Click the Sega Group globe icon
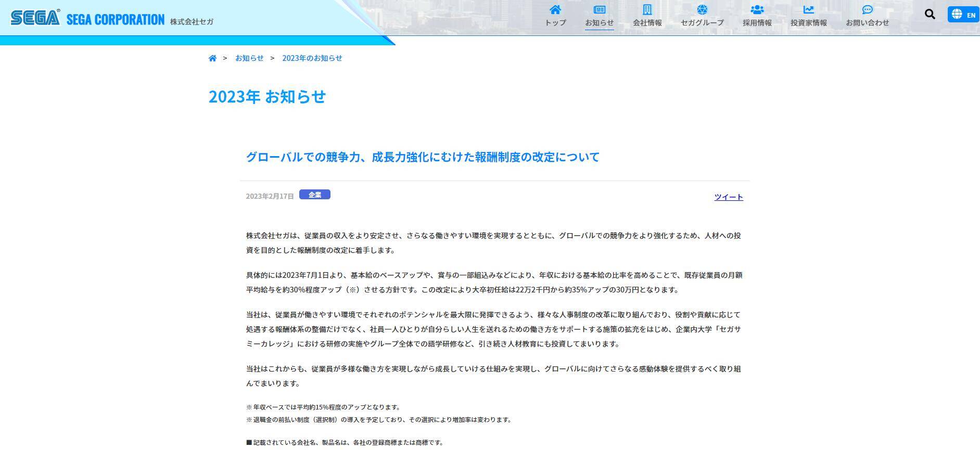980x473 pixels. coord(702,9)
